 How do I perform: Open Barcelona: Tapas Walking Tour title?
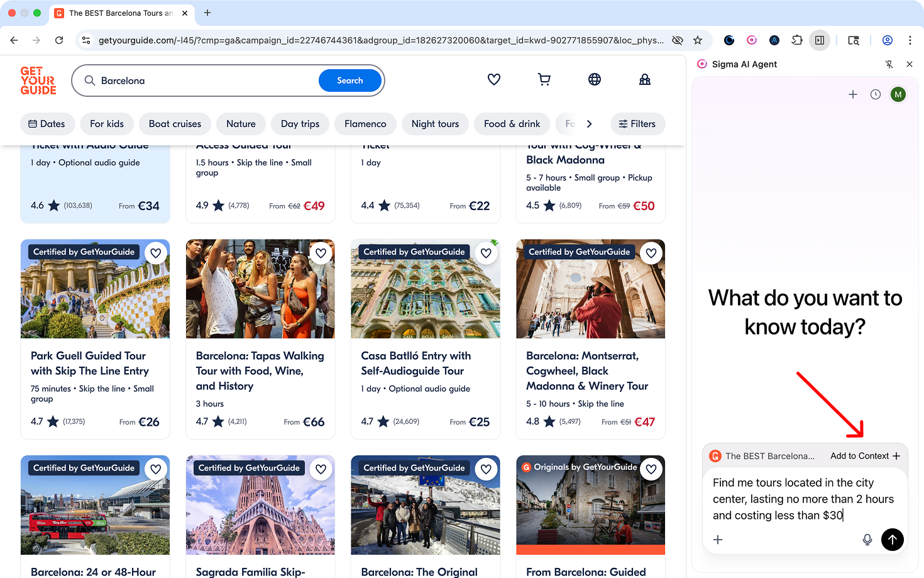click(260, 371)
